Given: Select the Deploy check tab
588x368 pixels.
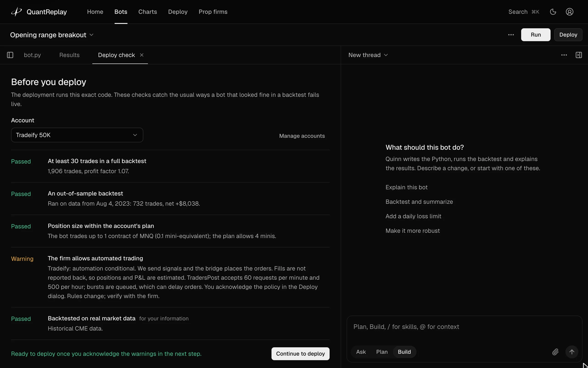Looking at the screenshot, I should [x=116, y=55].
